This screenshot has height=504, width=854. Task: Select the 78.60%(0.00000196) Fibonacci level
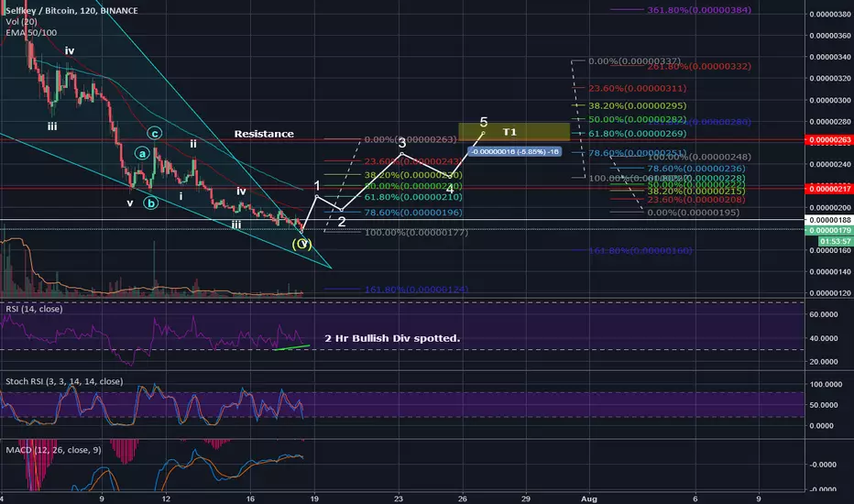pos(413,213)
